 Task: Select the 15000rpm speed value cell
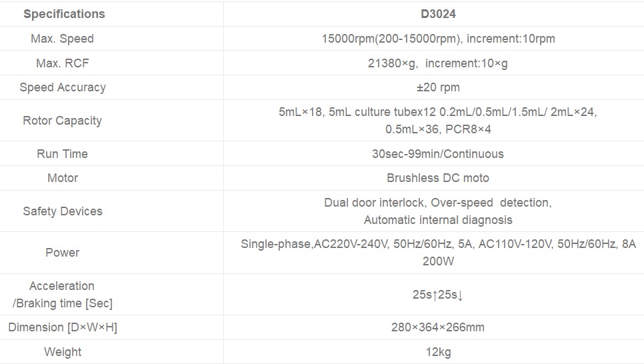(x=438, y=39)
